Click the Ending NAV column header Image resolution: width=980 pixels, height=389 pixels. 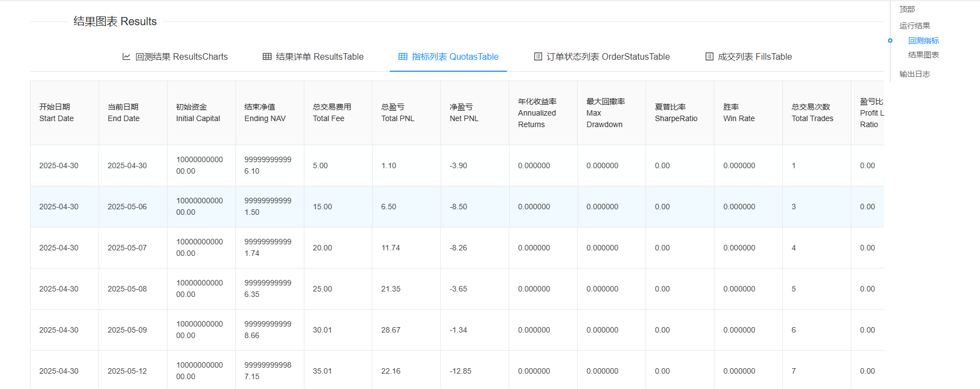click(265, 113)
